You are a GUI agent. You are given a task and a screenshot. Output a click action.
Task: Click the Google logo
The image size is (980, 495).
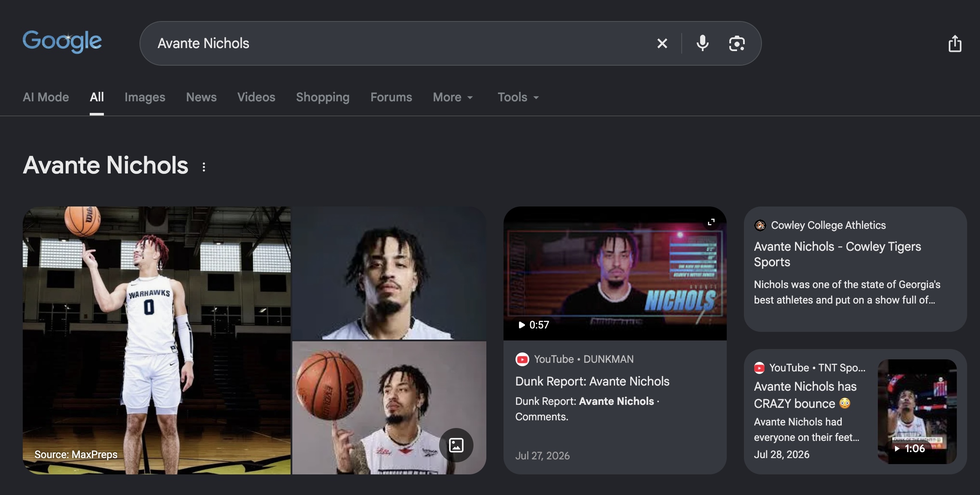click(x=62, y=42)
